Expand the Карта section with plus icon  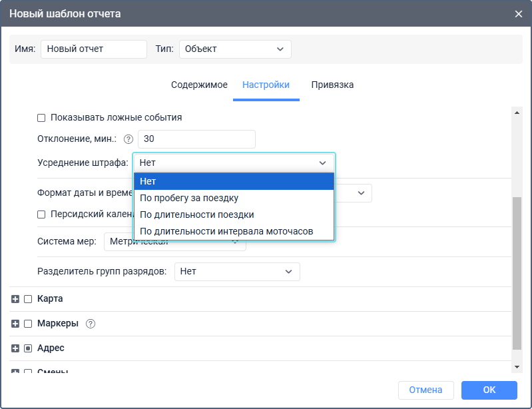15,299
